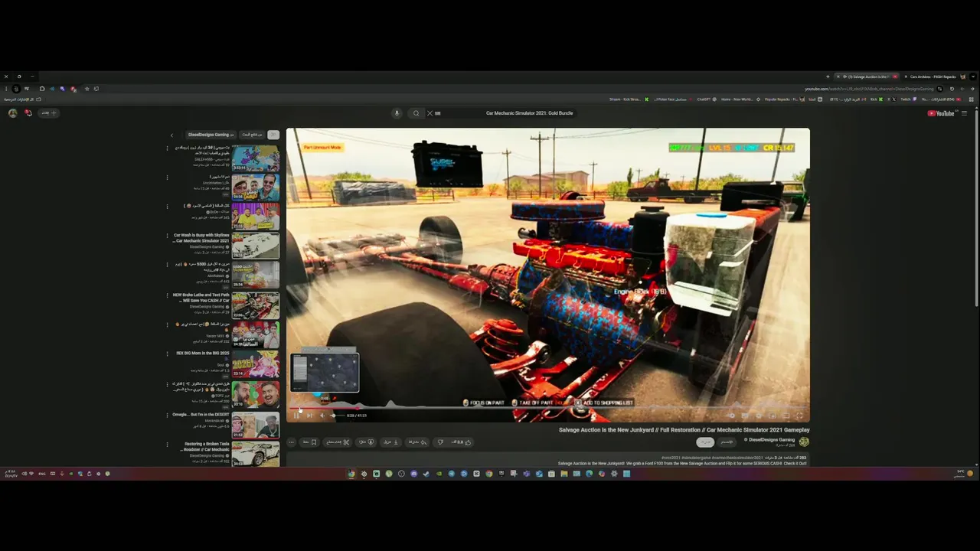Like the video with thumbs up
This screenshot has height=551, width=980.
click(462, 442)
